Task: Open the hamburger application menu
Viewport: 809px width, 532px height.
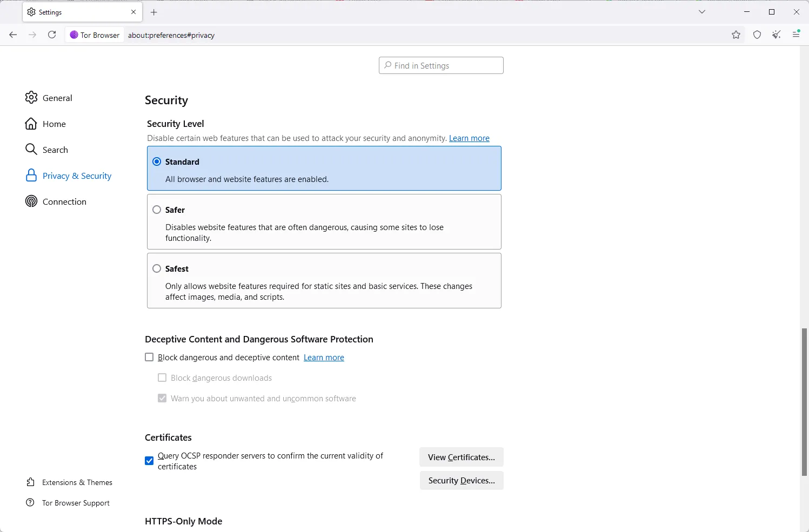Action: click(x=796, y=35)
